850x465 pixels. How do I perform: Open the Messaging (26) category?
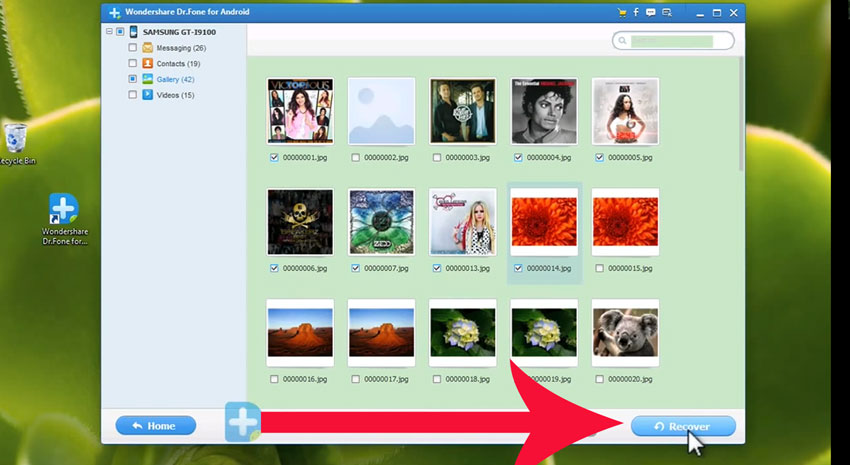tap(181, 48)
